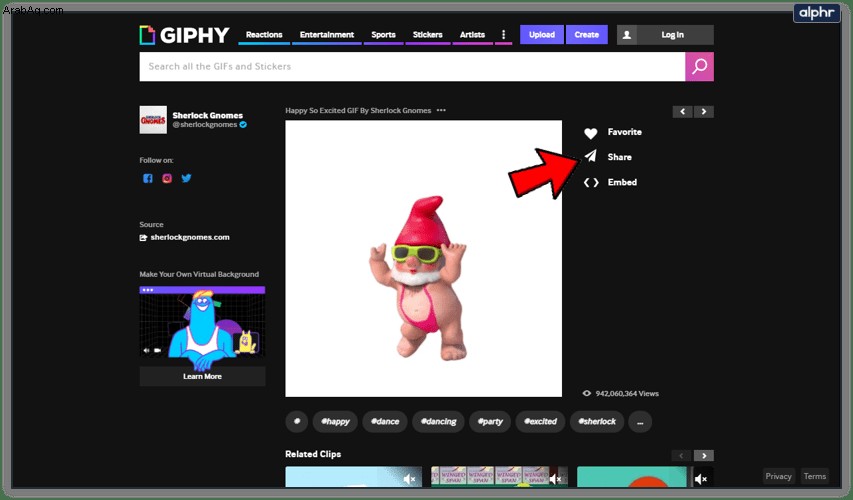Viewport: 853px width, 500px height.
Task: Click the Share paper plane icon
Action: pyautogui.click(x=591, y=157)
